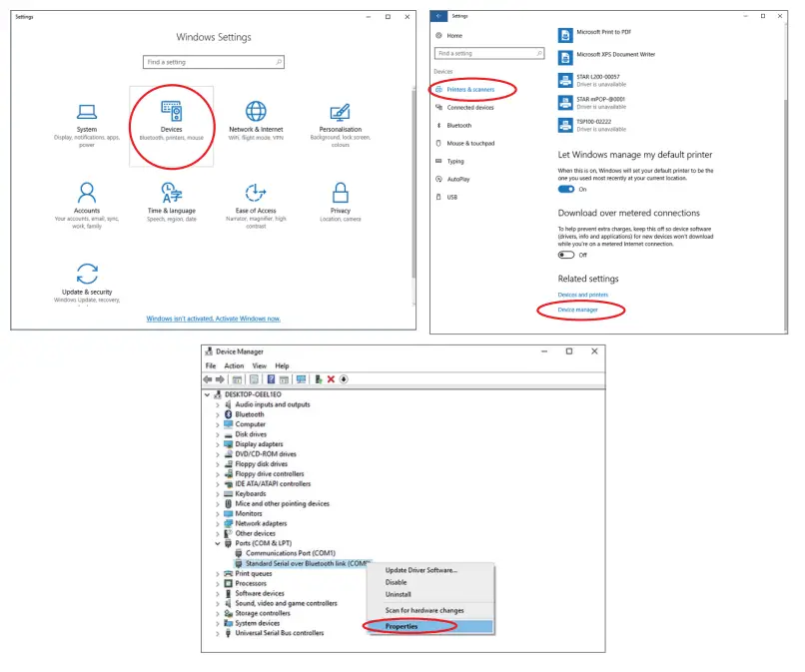This screenshot has height=672, width=805.
Task: Click Find a setting box in Devices sidebar
Action: (x=489, y=53)
